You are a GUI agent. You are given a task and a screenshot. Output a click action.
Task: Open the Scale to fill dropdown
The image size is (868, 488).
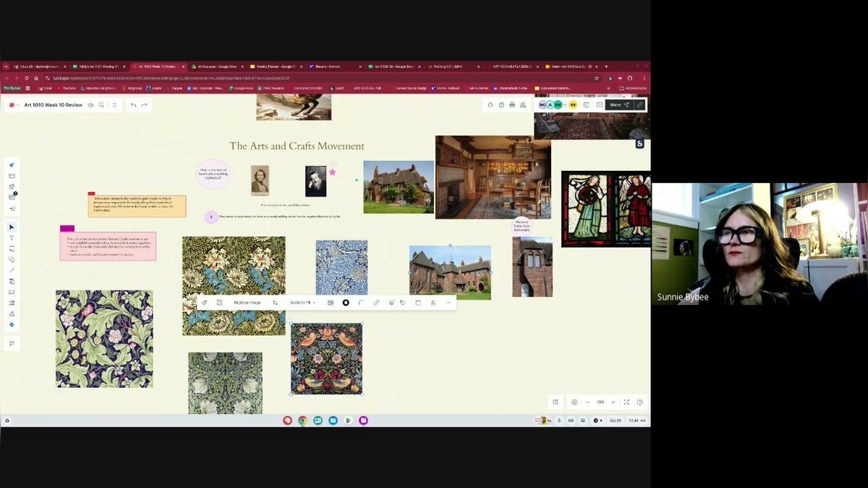point(302,303)
